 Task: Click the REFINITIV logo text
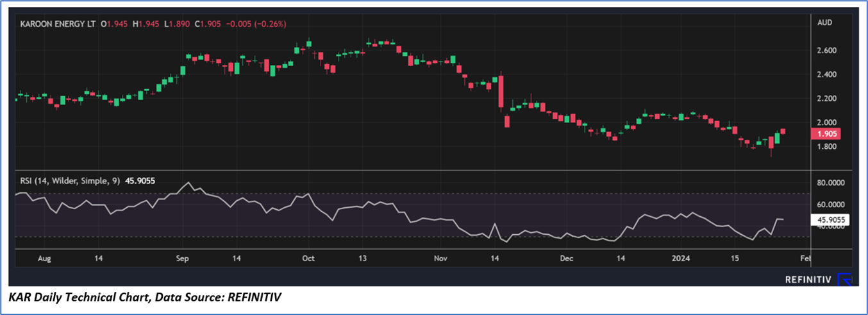tap(808, 279)
